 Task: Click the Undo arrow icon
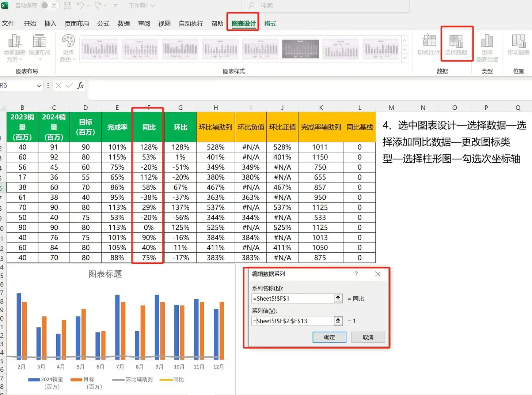point(80,5)
